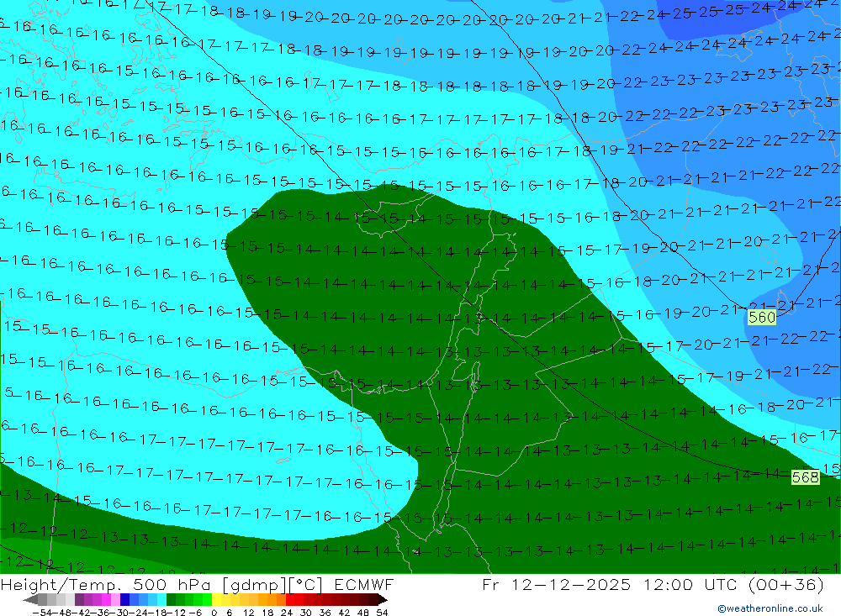Screen dimensions: 841x616
Task: Select the first yellow legend swatch
Action: (x=216, y=599)
